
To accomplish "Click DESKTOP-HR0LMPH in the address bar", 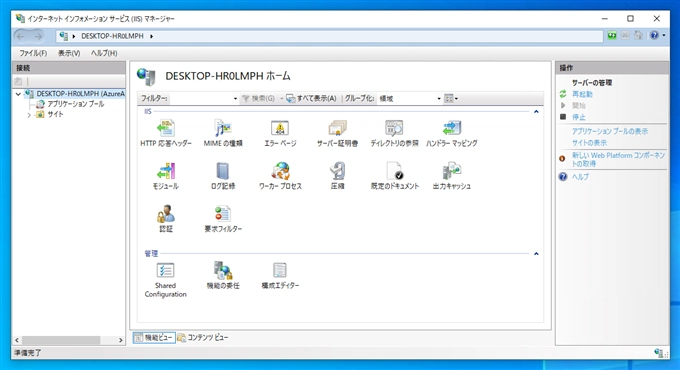I will [112, 36].
